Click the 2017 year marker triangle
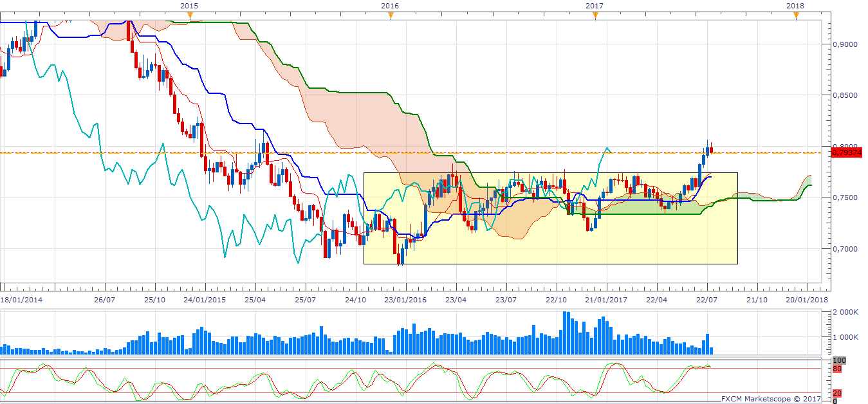This screenshot has width=868, height=404. point(595,16)
